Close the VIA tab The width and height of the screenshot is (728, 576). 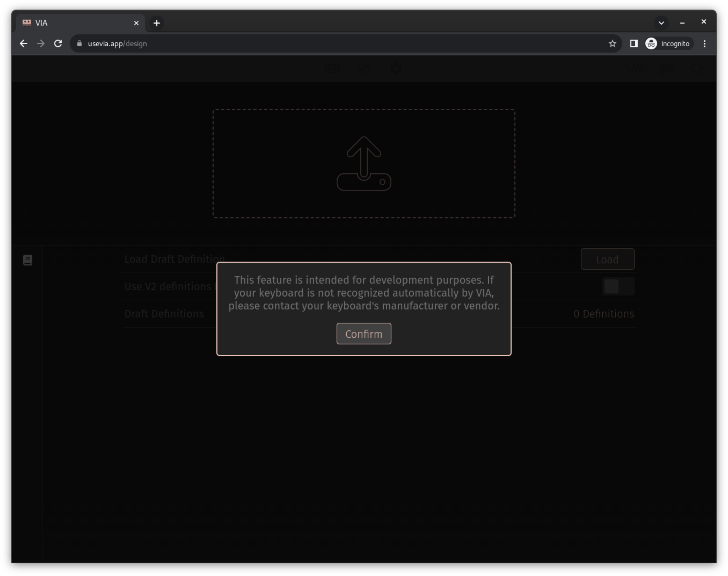(136, 23)
